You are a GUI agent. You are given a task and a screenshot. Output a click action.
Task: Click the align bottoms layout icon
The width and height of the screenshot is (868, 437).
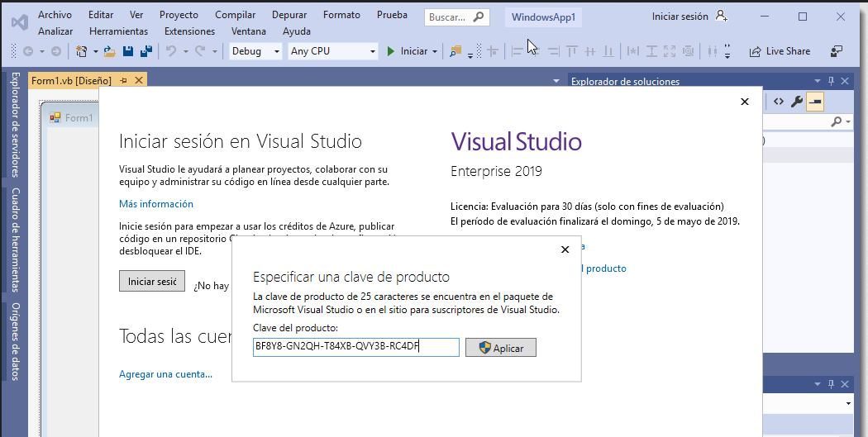608,51
